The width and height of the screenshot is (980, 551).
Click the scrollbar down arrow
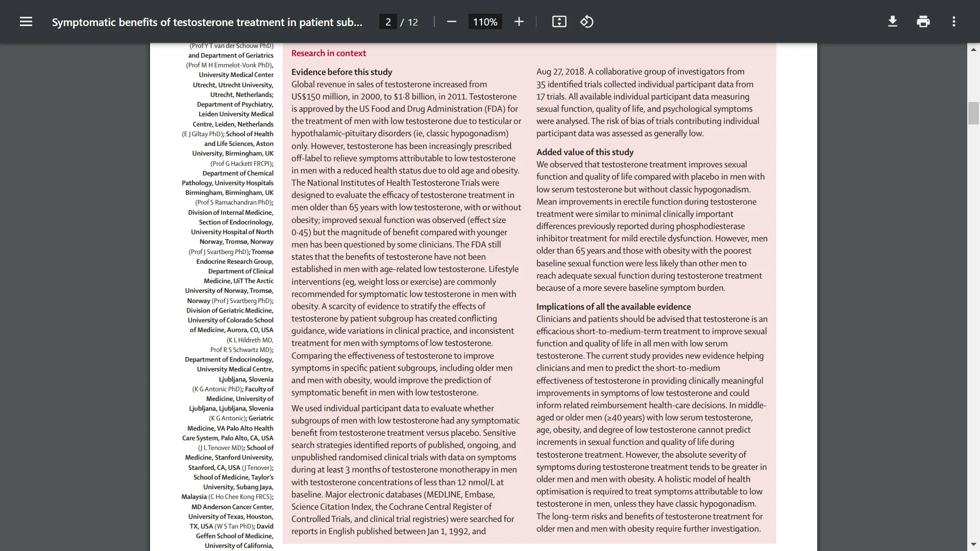click(x=973, y=544)
